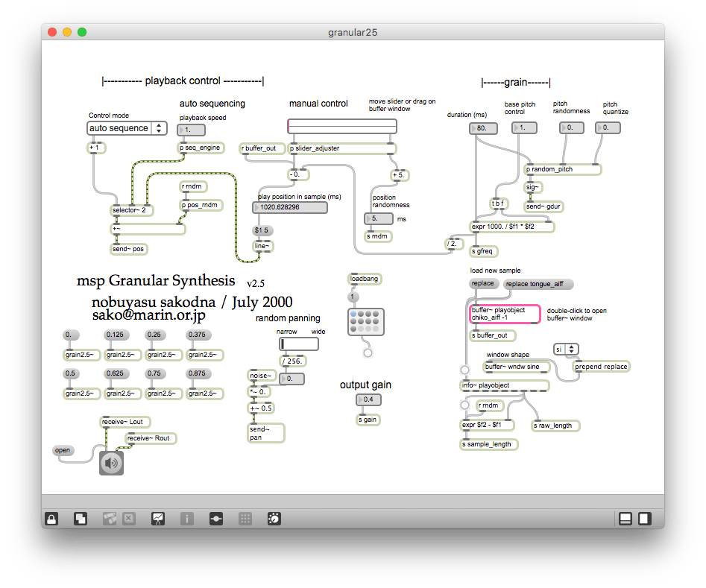Toggle presentation mode icon in toolbar
The height and width of the screenshot is (588, 706).
click(x=158, y=519)
